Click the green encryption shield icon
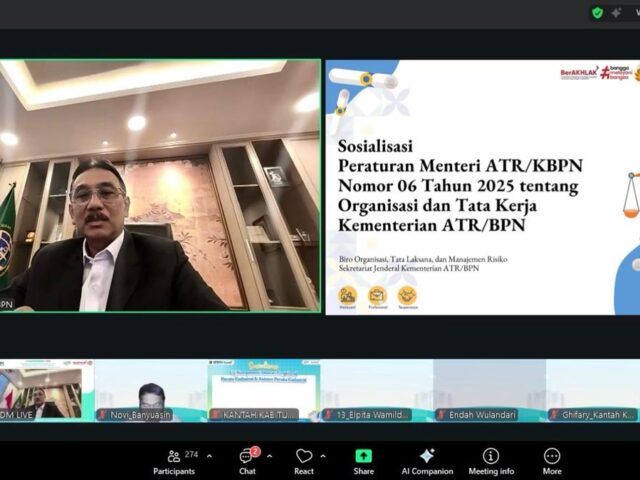Screen dimensions: 640x480 click(598, 12)
